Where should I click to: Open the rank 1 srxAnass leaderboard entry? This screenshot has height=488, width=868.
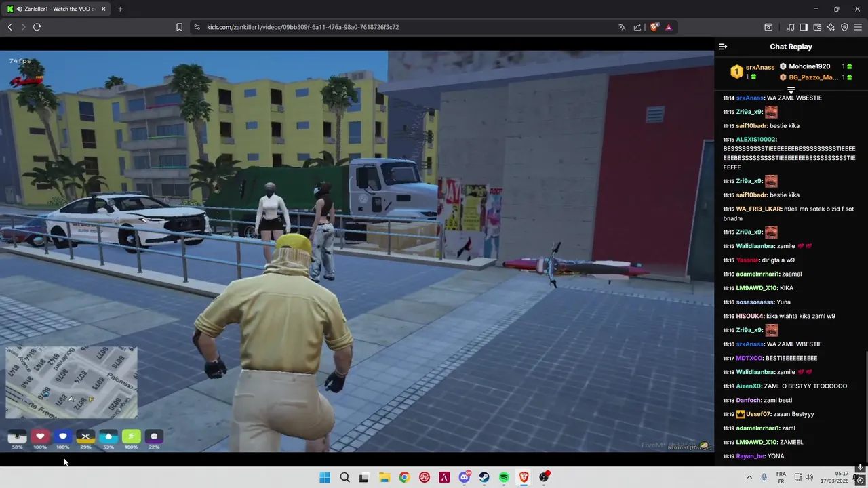click(x=752, y=71)
